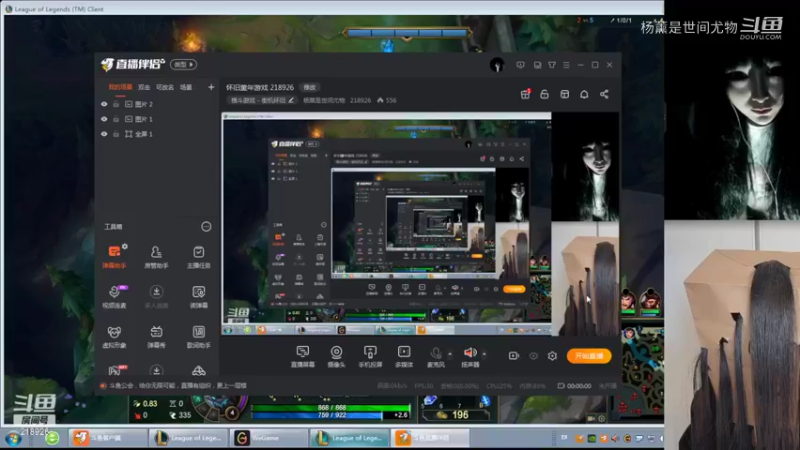This screenshot has height=450, width=800.
Task: Click the 修改 button beside room title
Action: point(310,87)
